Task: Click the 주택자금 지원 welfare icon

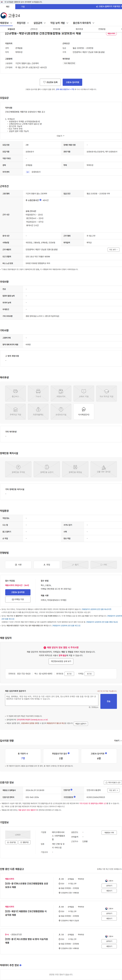Action: [x=16, y=412]
